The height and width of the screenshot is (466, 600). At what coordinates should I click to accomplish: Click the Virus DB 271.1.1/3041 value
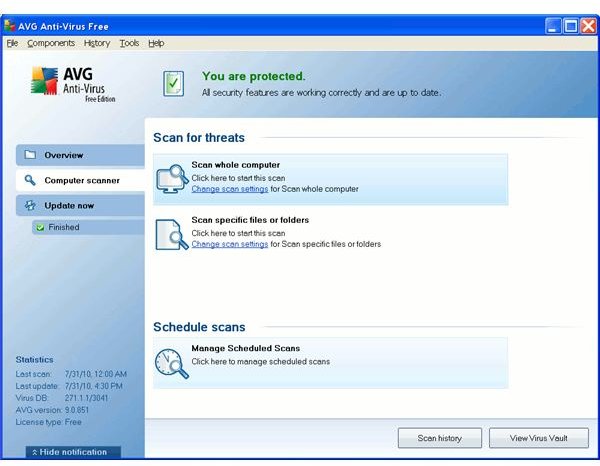pyautogui.click(x=86, y=398)
